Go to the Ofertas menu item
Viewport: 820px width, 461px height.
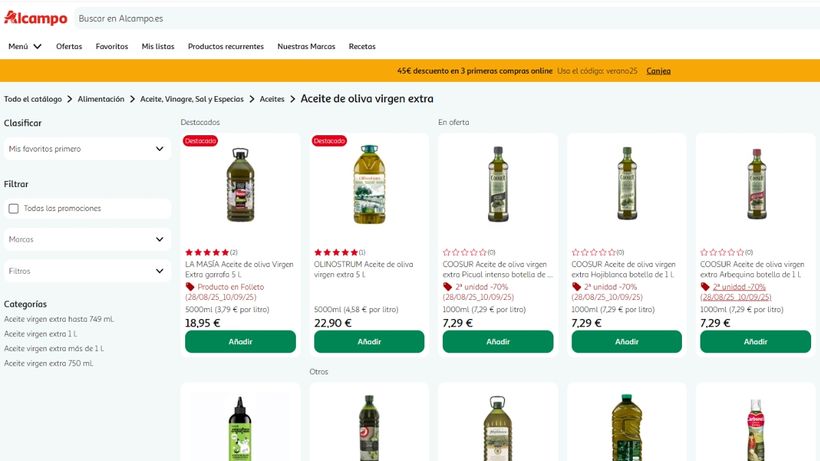[69, 46]
